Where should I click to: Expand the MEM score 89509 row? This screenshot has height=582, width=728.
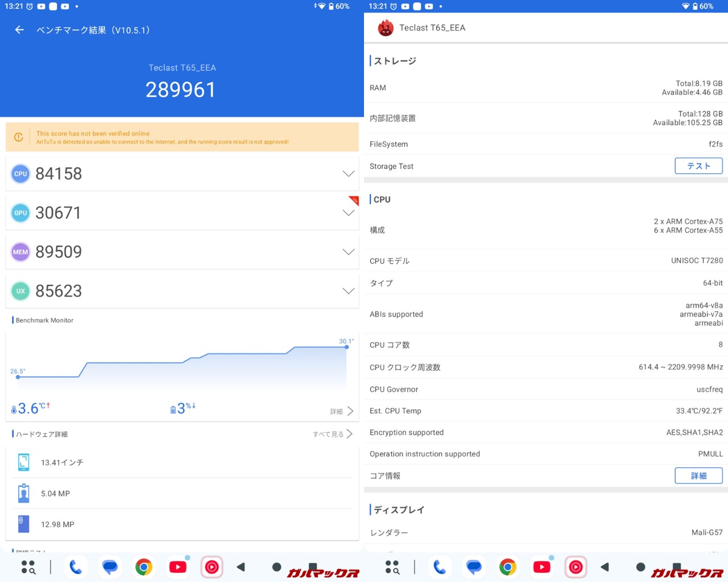(348, 252)
